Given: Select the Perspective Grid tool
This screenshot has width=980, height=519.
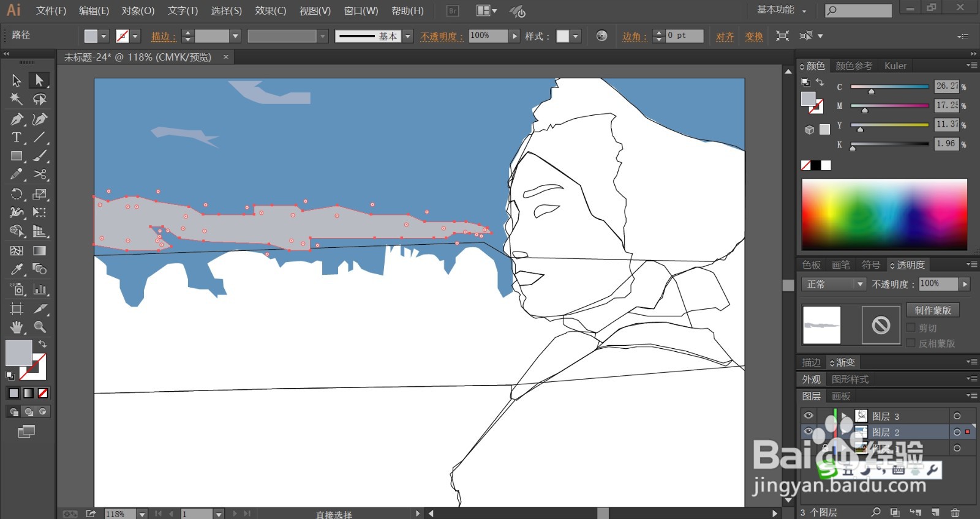Looking at the screenshot, I should tap(40, 231).
